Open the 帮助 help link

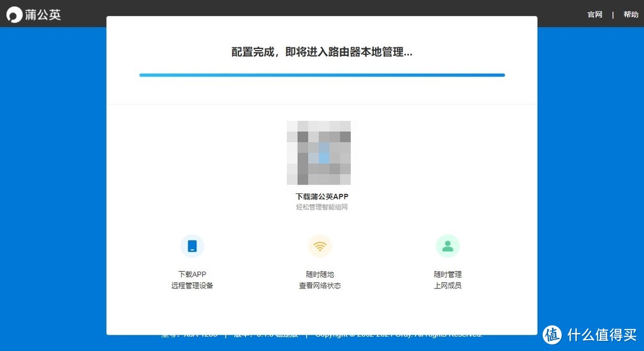click(x=630, y=14)
